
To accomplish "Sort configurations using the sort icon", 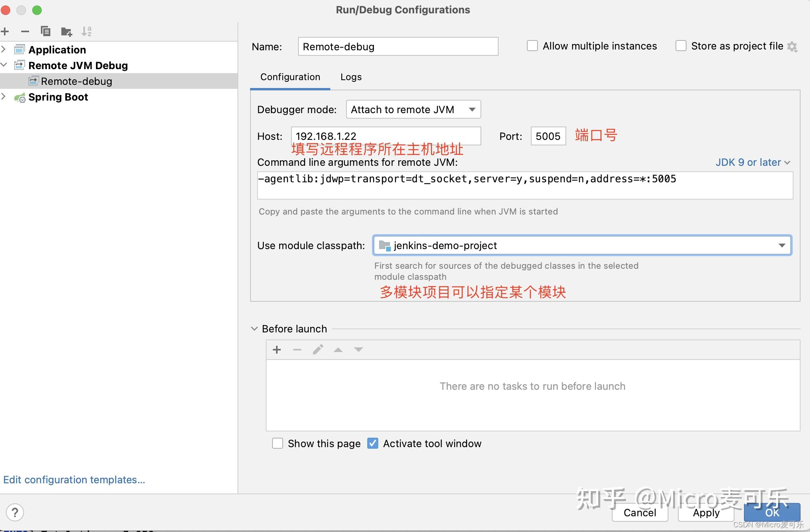I will [x=87, y=31].
